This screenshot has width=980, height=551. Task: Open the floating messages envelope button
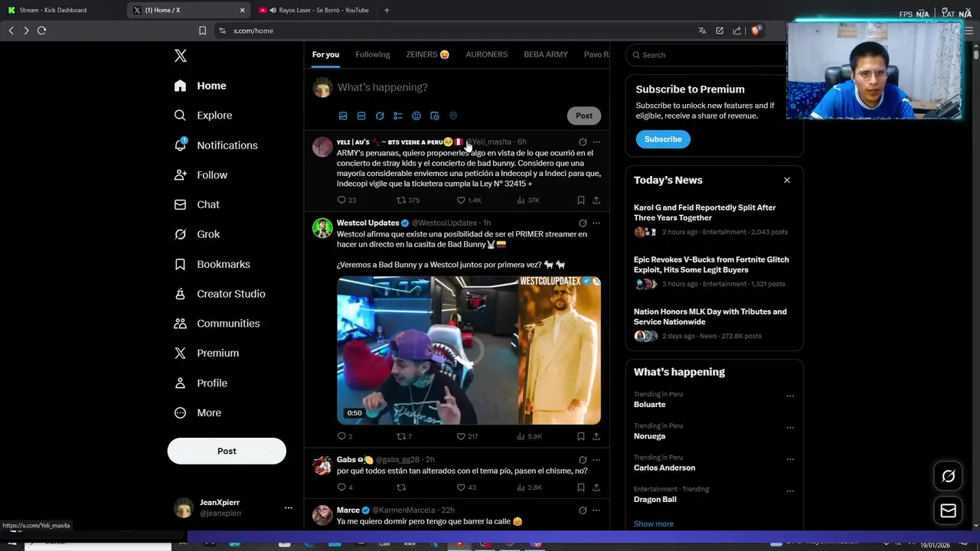pos(948,510)
